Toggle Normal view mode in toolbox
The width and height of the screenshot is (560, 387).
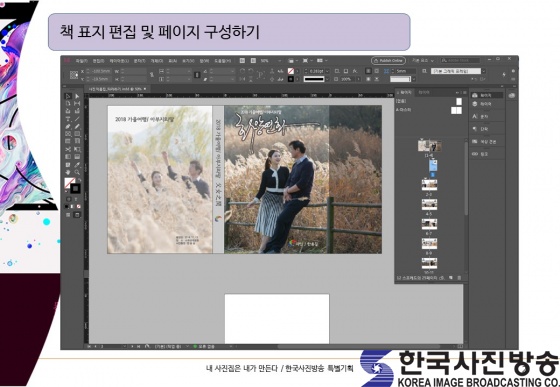coord(68,215)
